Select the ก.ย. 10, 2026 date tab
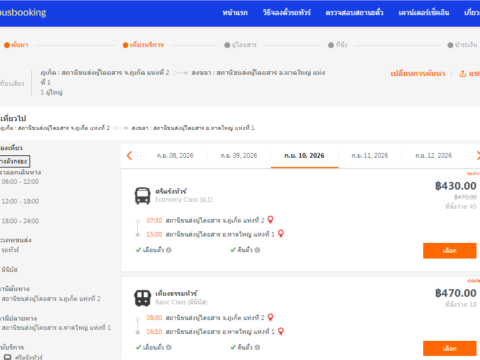480x360 pixels. pyautogui.click(x=304, y=156)
